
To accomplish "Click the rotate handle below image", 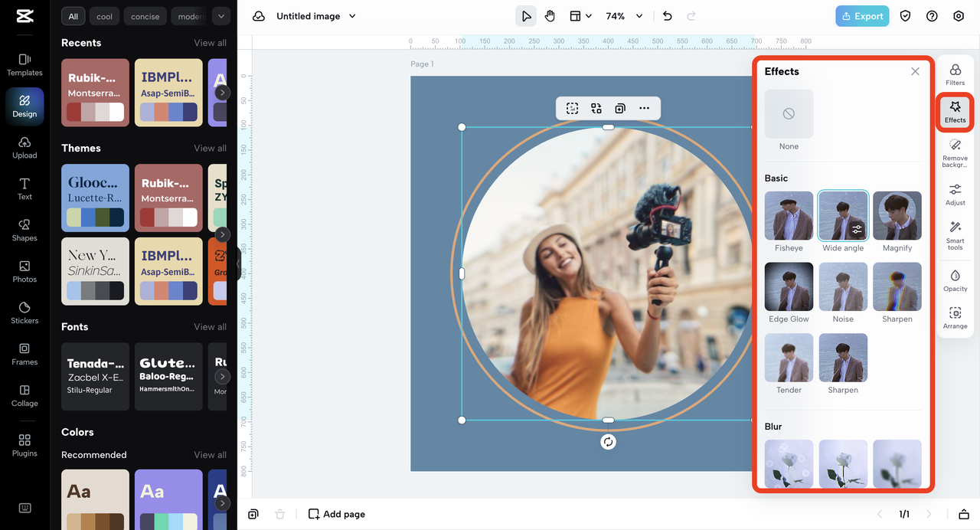I will (608, 442).
